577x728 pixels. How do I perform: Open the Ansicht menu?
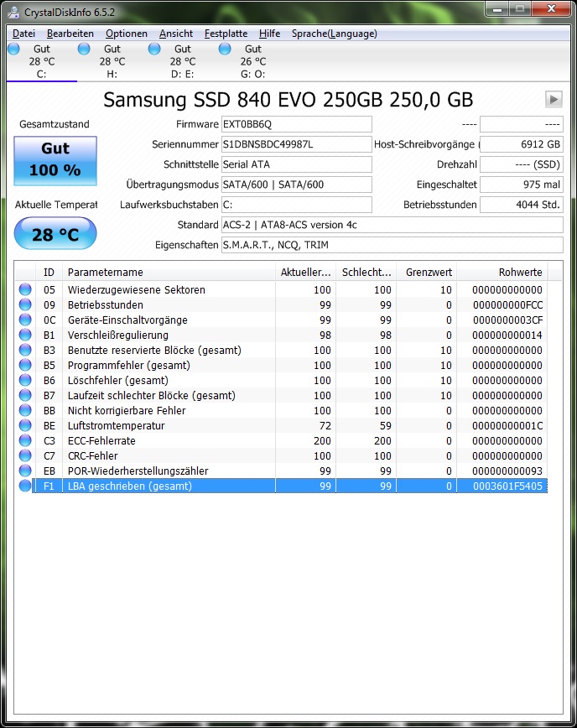(x=176, y=34)
